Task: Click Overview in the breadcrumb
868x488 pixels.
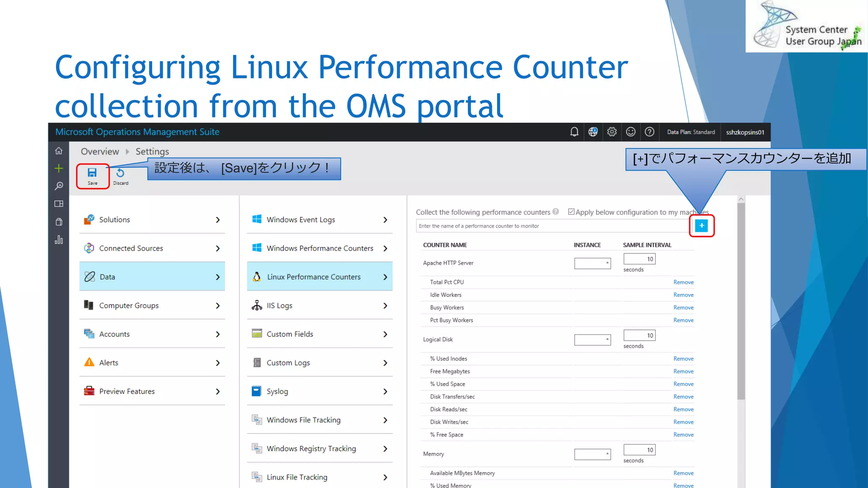Action: [100, 151]
